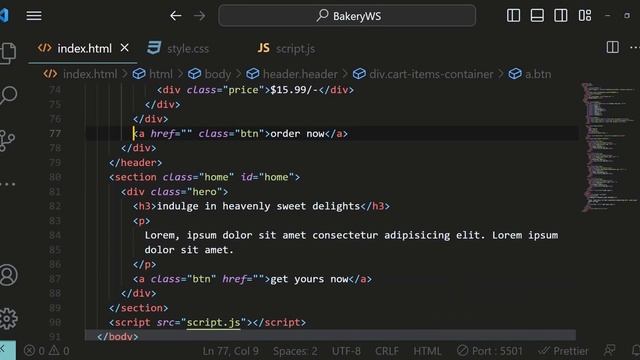The width and height of the screenshot is (640, 360).
Task: Split the editor to the right
Action: 612,47
